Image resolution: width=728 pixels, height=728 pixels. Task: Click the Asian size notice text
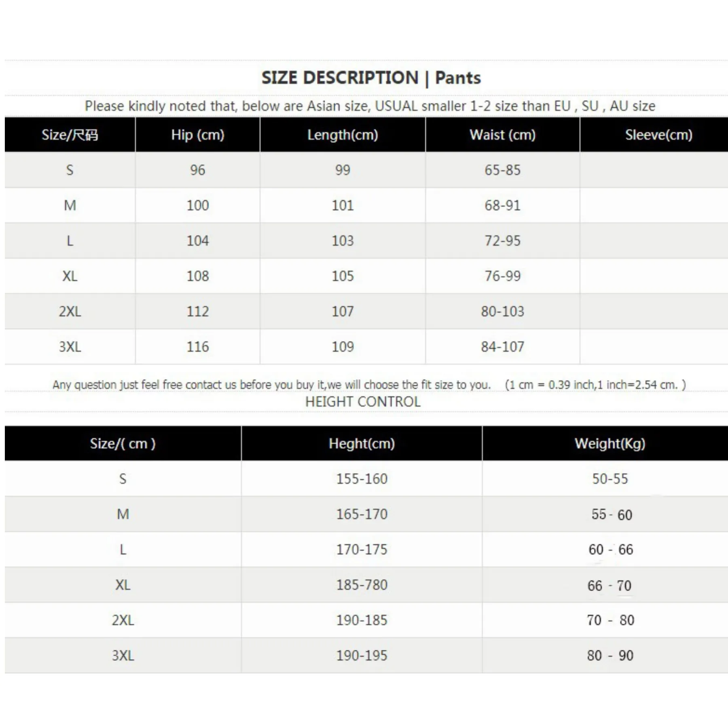point(370,106)
